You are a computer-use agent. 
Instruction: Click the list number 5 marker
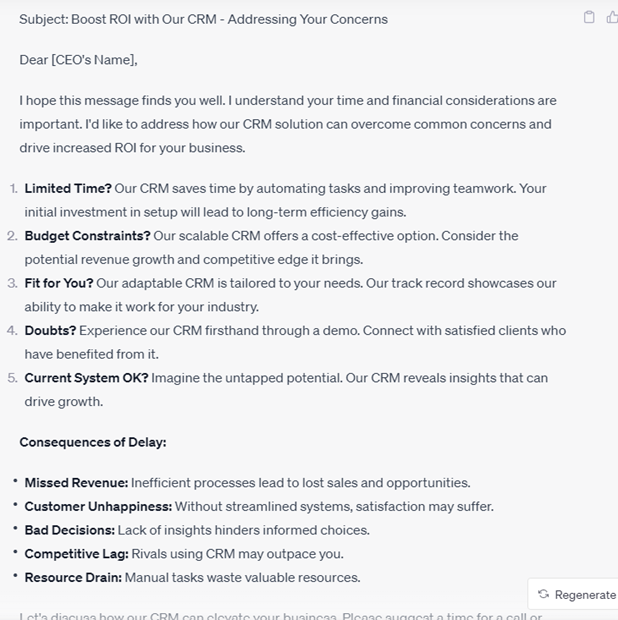(13, 378)
